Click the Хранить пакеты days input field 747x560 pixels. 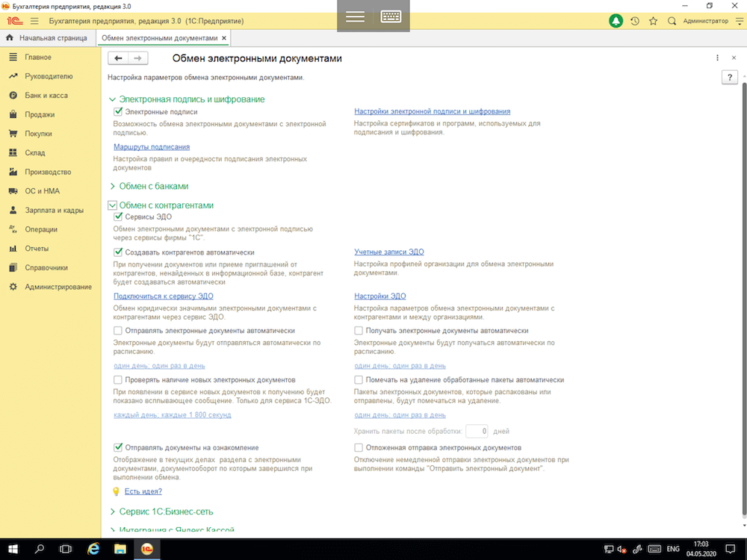(477, 431)
